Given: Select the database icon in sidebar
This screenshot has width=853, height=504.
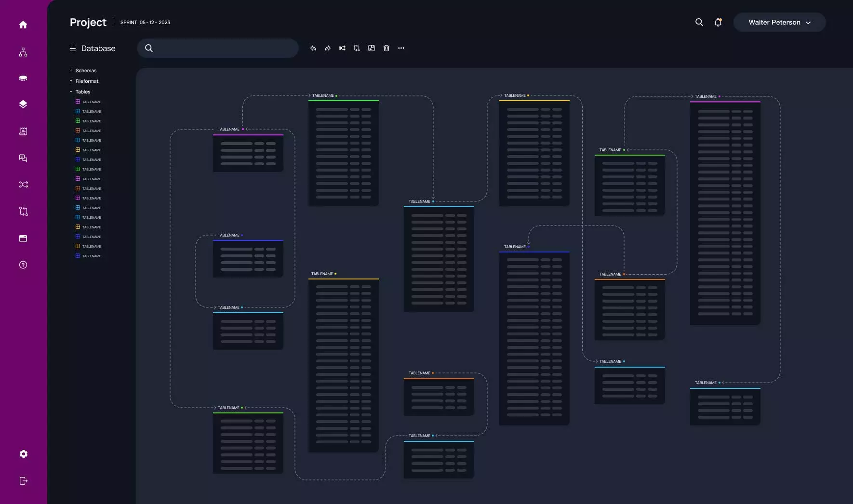Looking at the screenshot, I should coord(23,78).
